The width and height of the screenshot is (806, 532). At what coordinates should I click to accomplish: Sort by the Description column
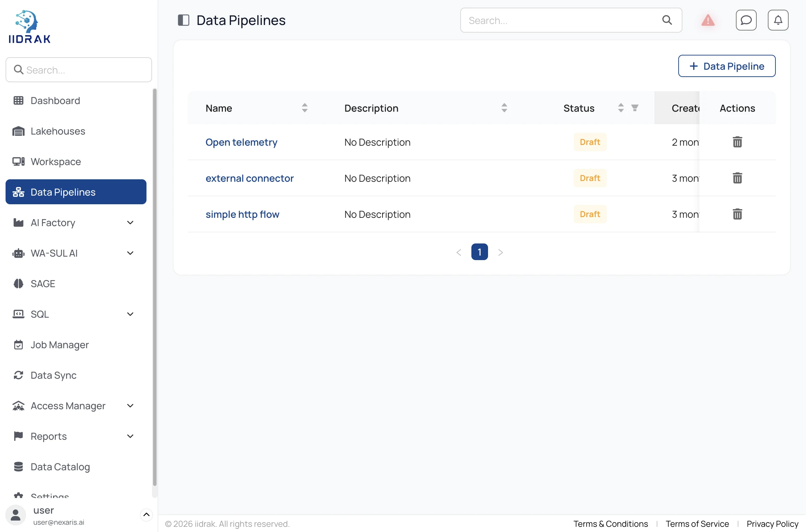(x=504, y=108)
